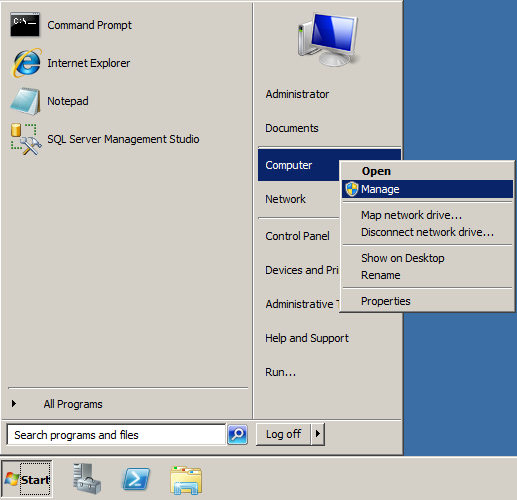Click the Command Prompt label

(x=89, y=25)
